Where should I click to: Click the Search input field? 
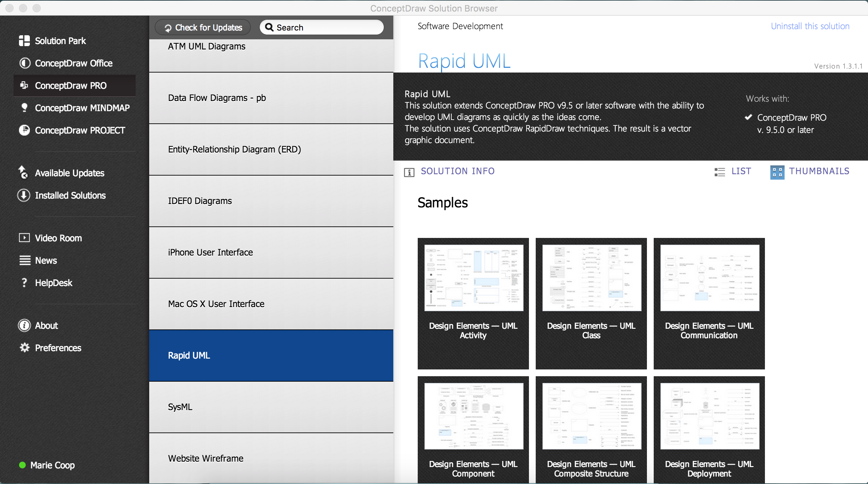[322, 27]
